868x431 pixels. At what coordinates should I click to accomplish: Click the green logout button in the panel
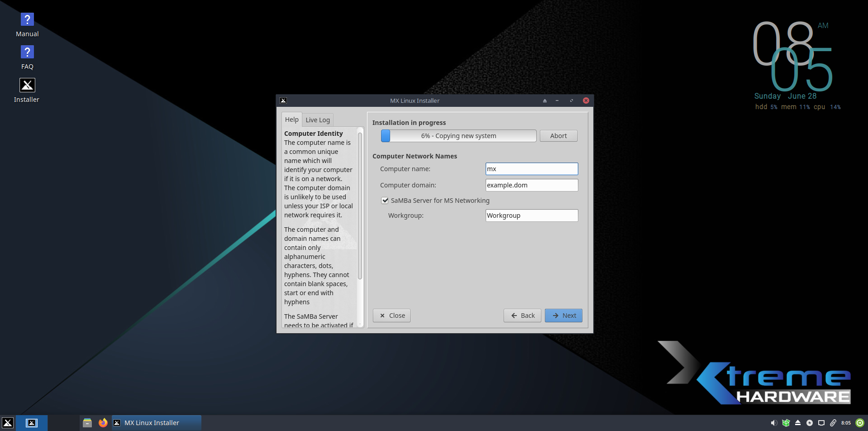(860, 423)
